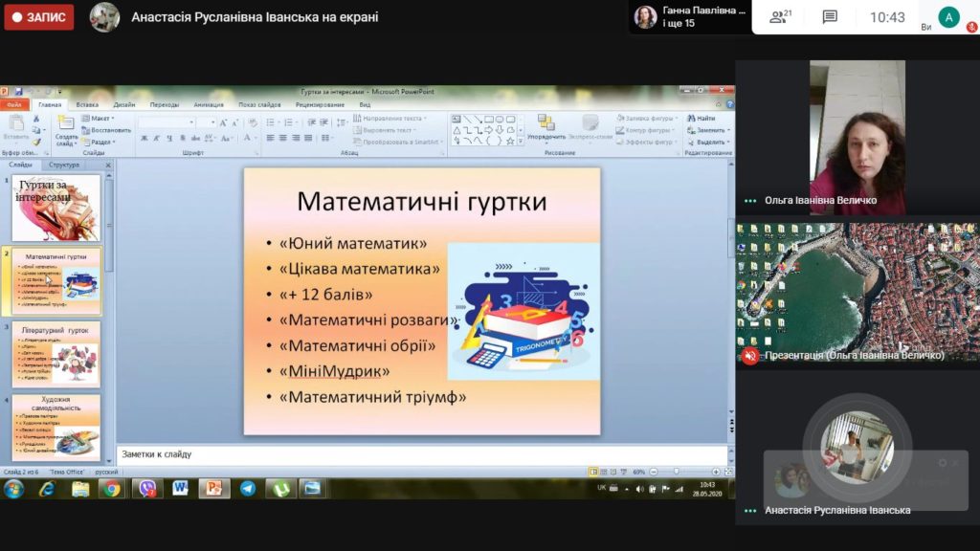The image size is (980, 551).
Task: Click the Создать слайд icon
Action: (66, 123)
